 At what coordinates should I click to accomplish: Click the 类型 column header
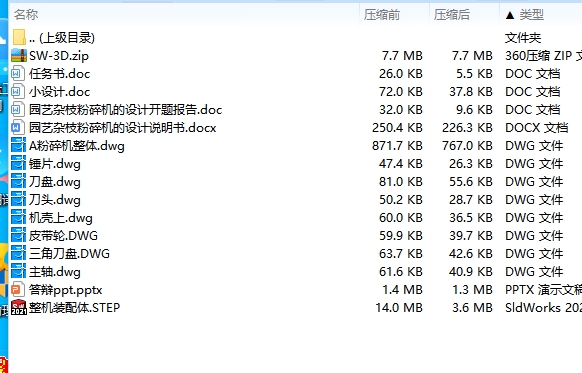point(532,15)
